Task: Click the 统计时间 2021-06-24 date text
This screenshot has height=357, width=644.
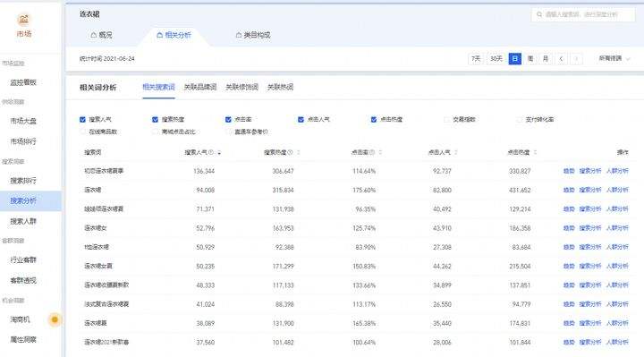Action: [107, 59]
